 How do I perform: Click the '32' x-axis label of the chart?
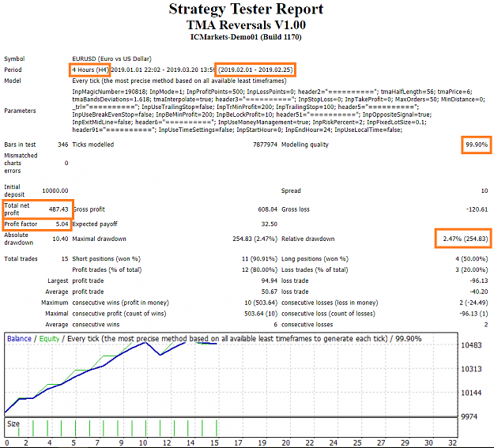[x=453, y=443]
